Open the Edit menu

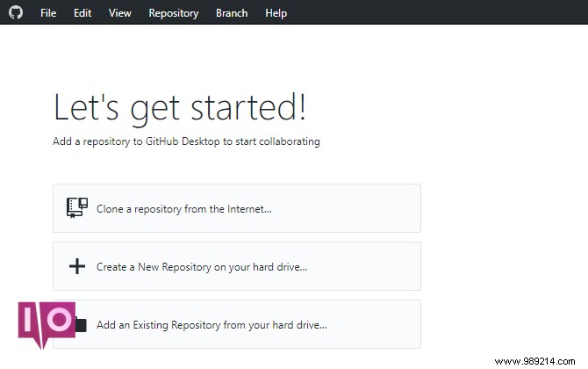click(82, 13)
